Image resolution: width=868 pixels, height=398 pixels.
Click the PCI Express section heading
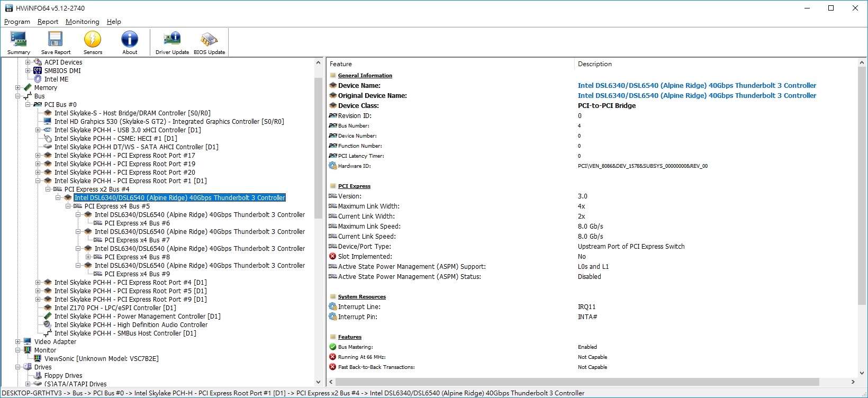pyautogui.click(x=354, y=186)
